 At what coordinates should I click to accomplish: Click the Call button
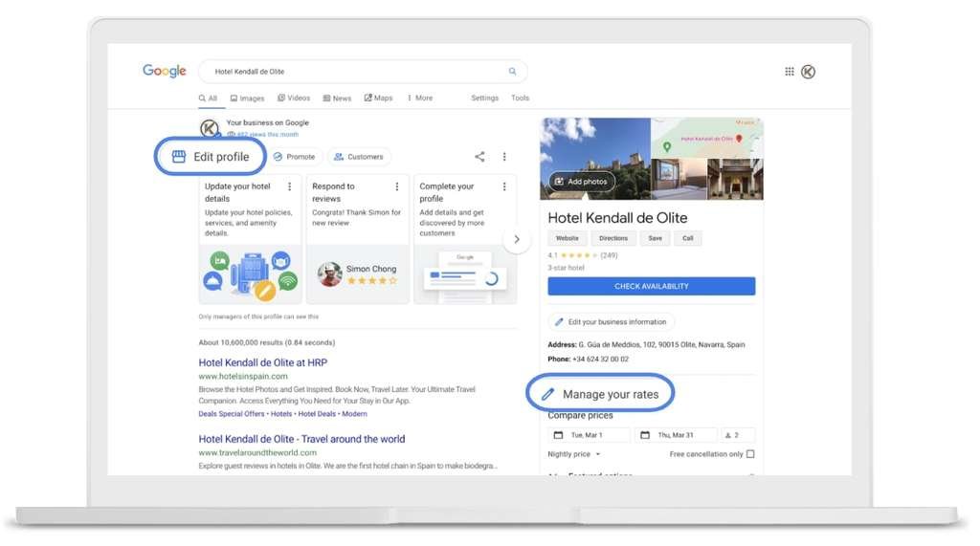[687, 238]
